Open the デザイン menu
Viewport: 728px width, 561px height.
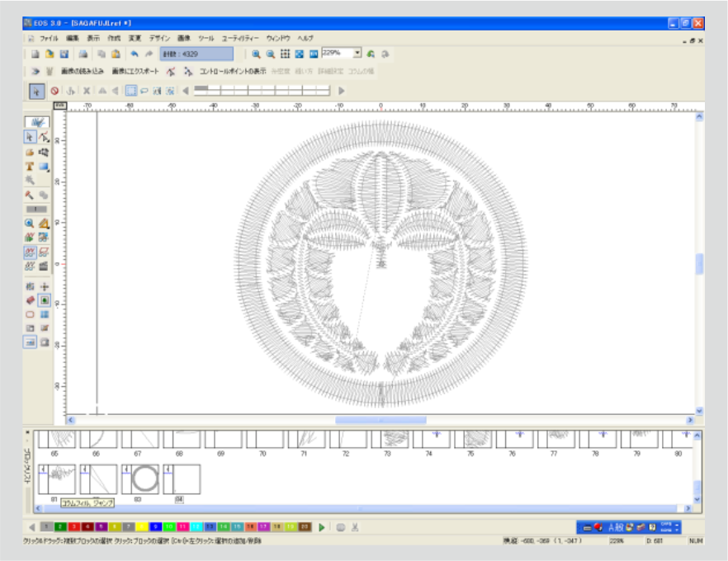pyautogui.click(x=159, y=38)
